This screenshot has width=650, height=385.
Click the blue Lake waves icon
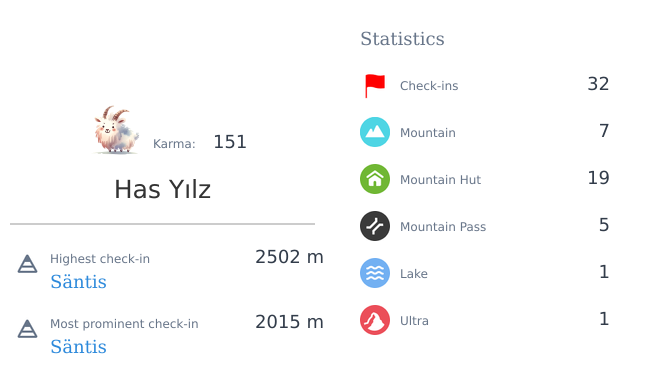[375, 273]
